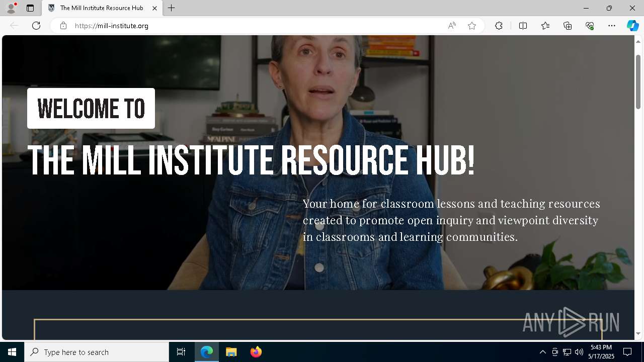Viewport: 644px width, 362px height.
Task: Open Task View
Action: tap(181, 352)
